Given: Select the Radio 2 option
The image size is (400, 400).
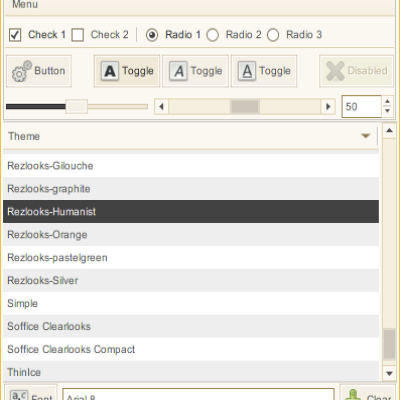Looking at the screenshot, I should (213, 35).
